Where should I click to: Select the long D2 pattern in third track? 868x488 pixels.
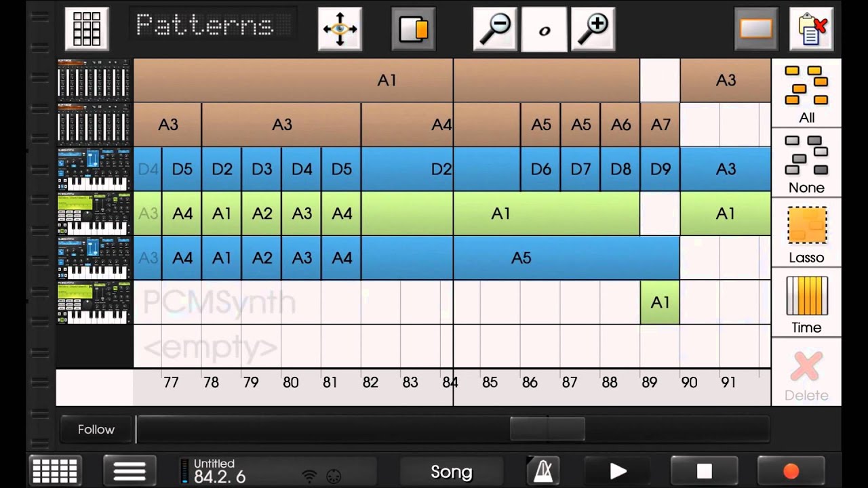(x=441, y=169)
